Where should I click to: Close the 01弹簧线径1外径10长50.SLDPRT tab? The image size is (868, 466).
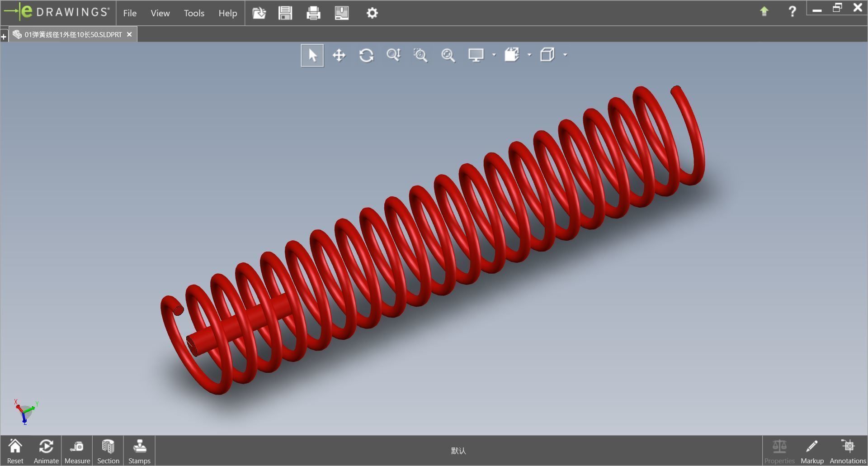click(129, 34)
